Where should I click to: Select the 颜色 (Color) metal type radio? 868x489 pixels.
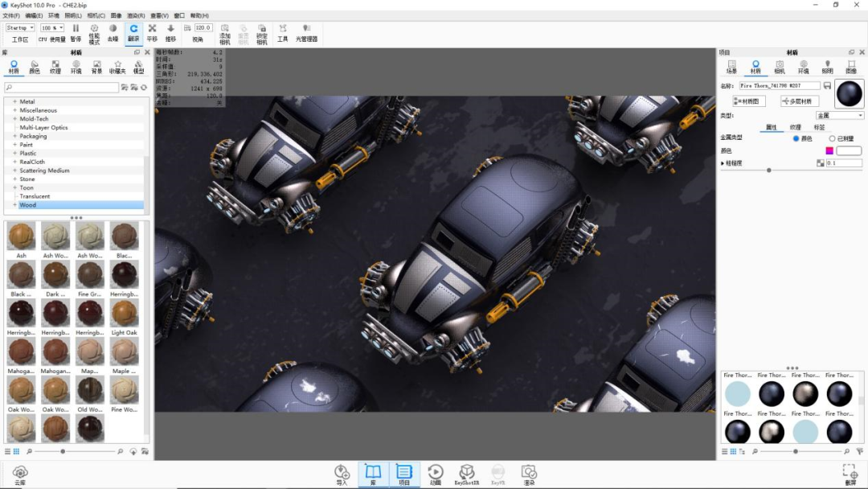796,138
